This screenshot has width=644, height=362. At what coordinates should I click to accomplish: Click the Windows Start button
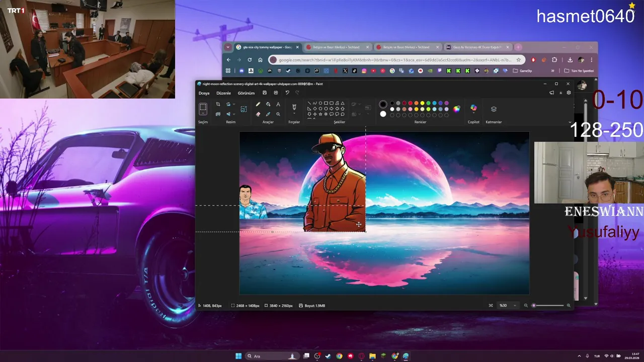pyautogui.click(x=238, y=356)
